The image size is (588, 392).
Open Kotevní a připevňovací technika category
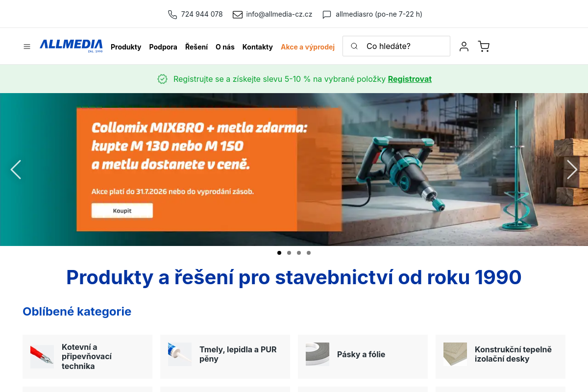pyautogui.click(x=87, y=357)
